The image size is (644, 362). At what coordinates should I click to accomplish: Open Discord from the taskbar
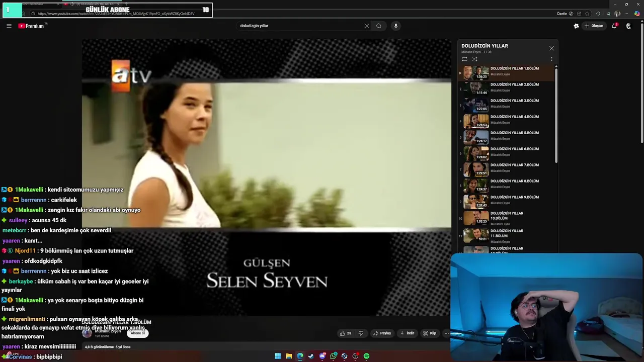click(x=323, y=356)
